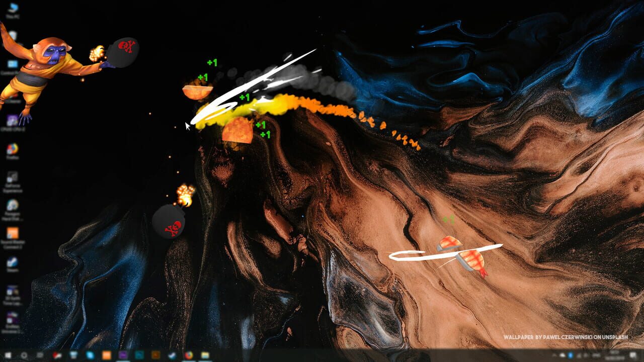The height and width of the screenshot is (362, 644).
Task: Select the Firefox desktop shortcut
Action: (x=13, y=151)
